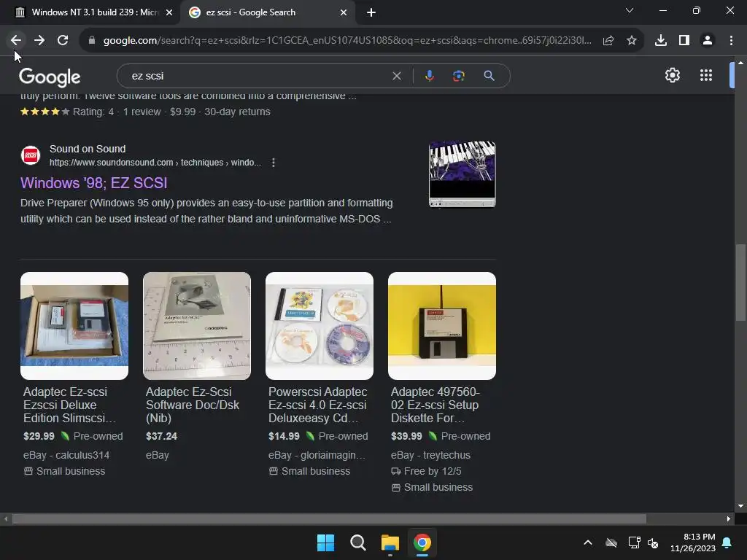This screenshot has height=560, width=747.
Task: Click the $29.99 price
Action: point(39,436)
